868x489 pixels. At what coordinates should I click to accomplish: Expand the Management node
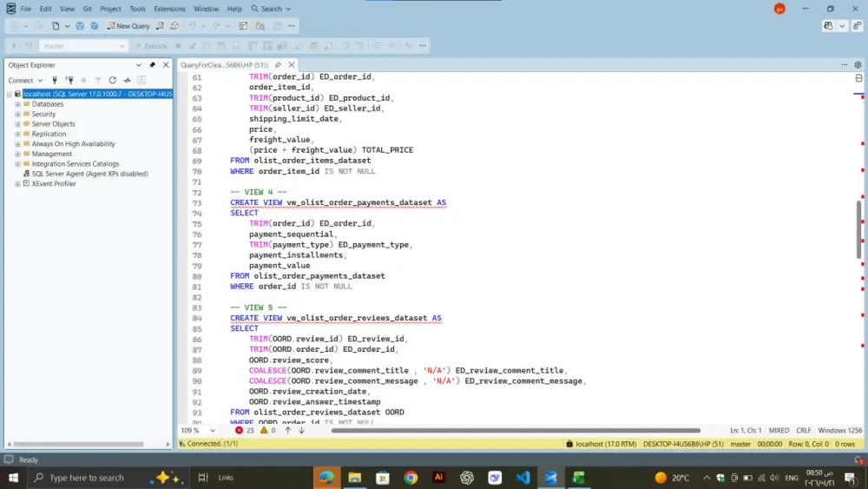point(17,154)
